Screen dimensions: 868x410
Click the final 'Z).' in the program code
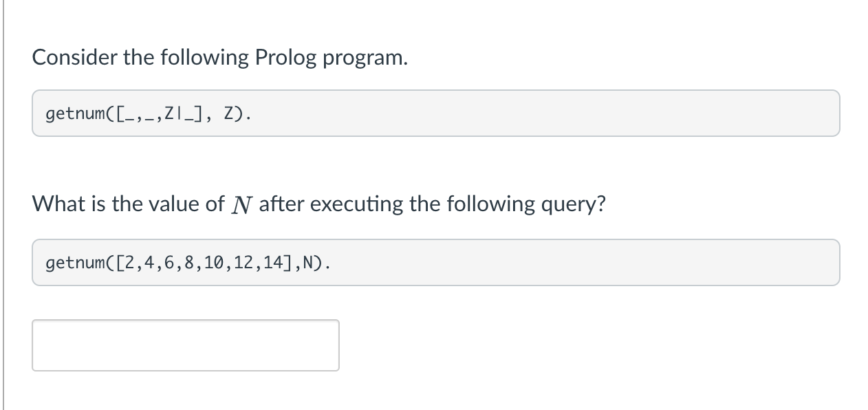tap(237, 114)
